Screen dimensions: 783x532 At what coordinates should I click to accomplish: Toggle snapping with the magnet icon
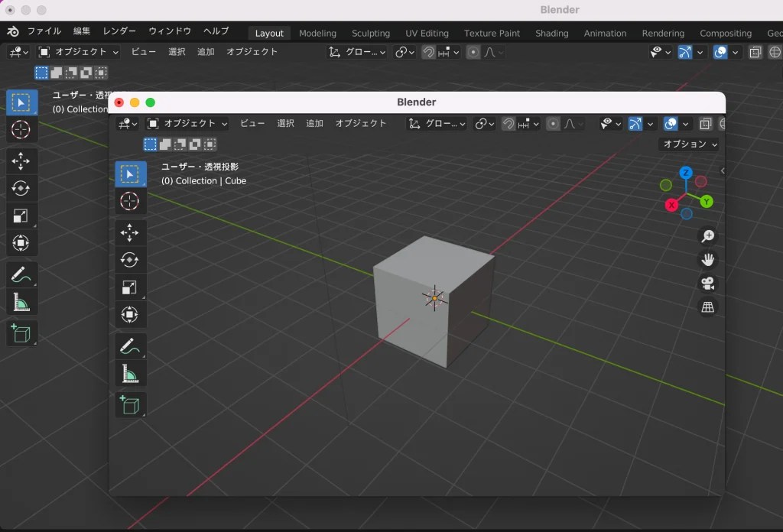508,123
